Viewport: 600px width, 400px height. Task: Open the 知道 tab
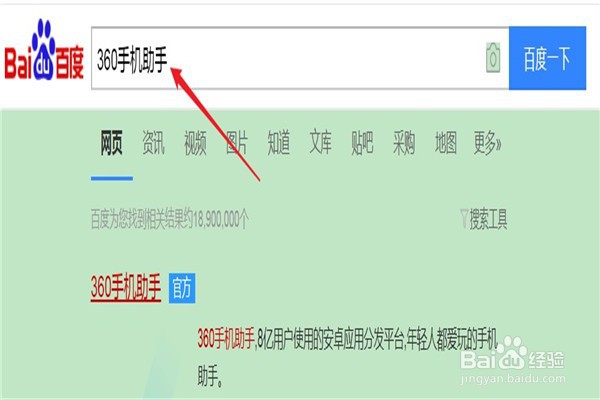[279, 142]
